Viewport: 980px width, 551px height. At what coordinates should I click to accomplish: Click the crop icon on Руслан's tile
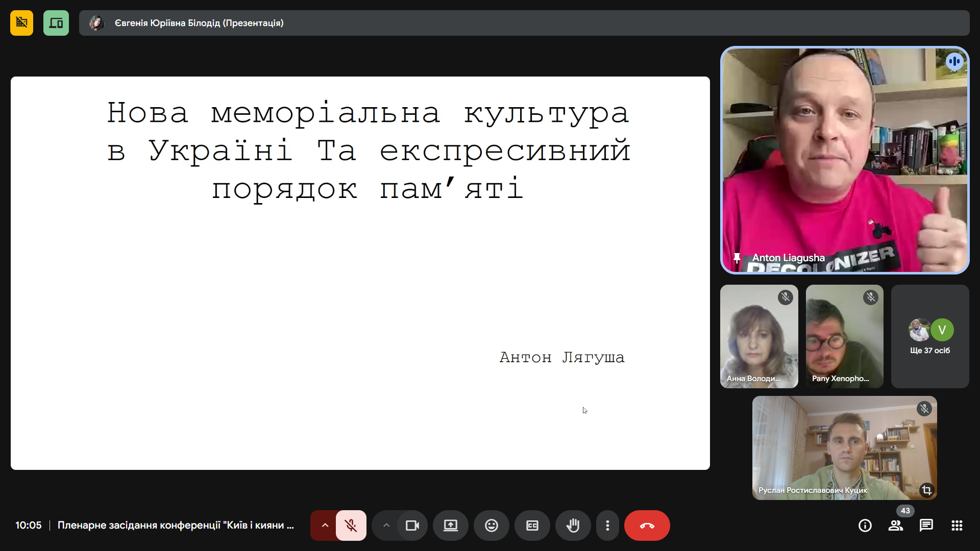tap(926, 490)
